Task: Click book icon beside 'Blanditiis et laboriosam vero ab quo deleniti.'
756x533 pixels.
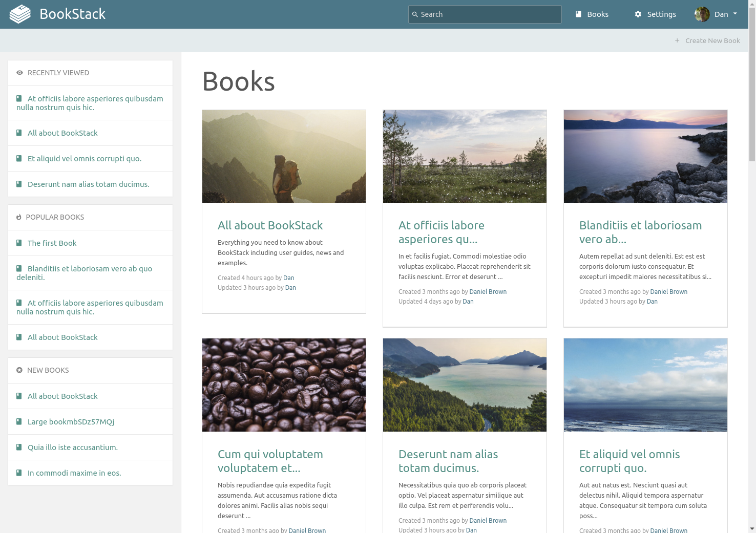Action: click(x=19, y=268)
